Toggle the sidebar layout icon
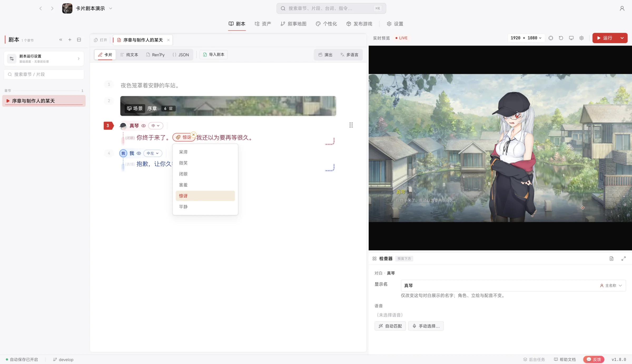The height and width of the screenshot is (364, 632). click(x=79, y=40)
